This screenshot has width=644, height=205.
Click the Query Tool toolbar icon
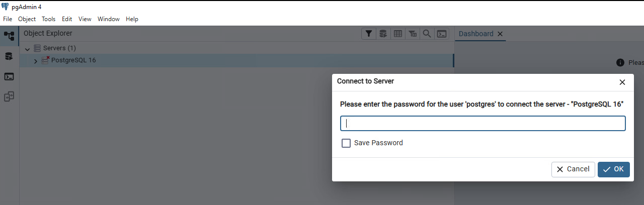point(383,34)
